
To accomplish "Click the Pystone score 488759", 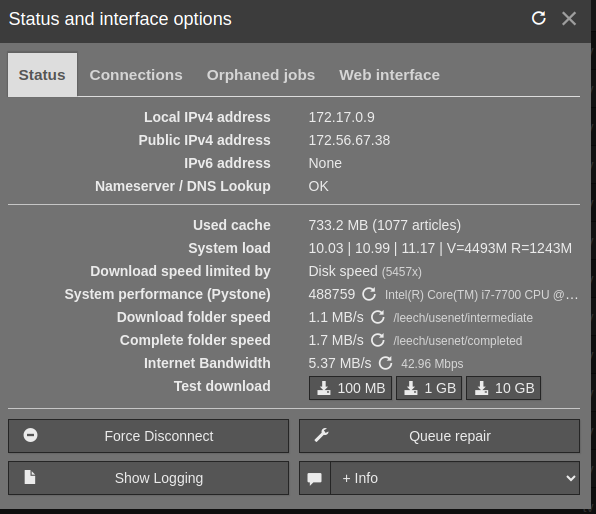I will 331,294.
